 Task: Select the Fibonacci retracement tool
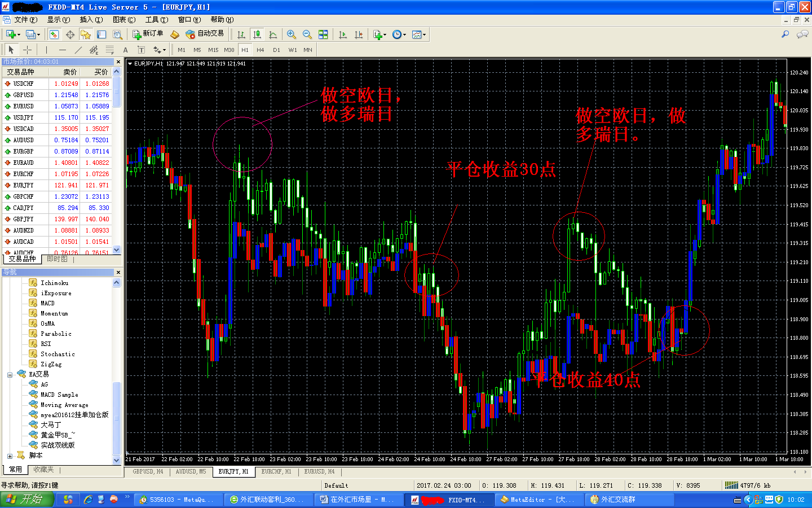click(x=110, y=50)
